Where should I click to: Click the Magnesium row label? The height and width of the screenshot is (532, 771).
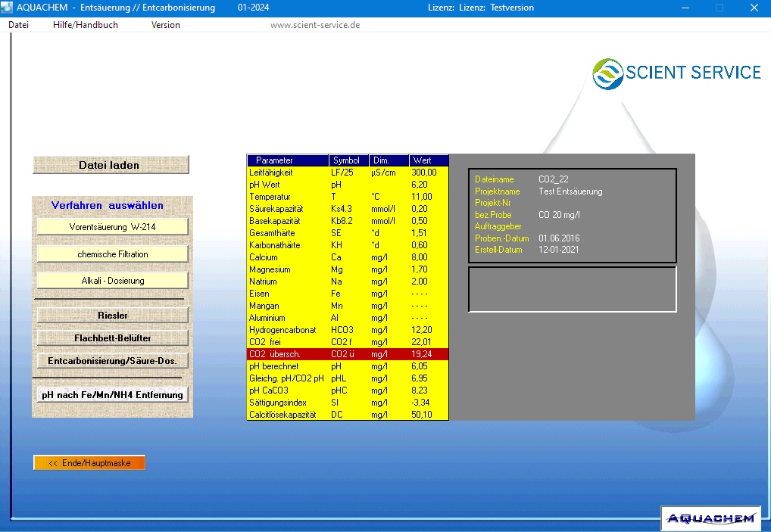tap(270, 269)
